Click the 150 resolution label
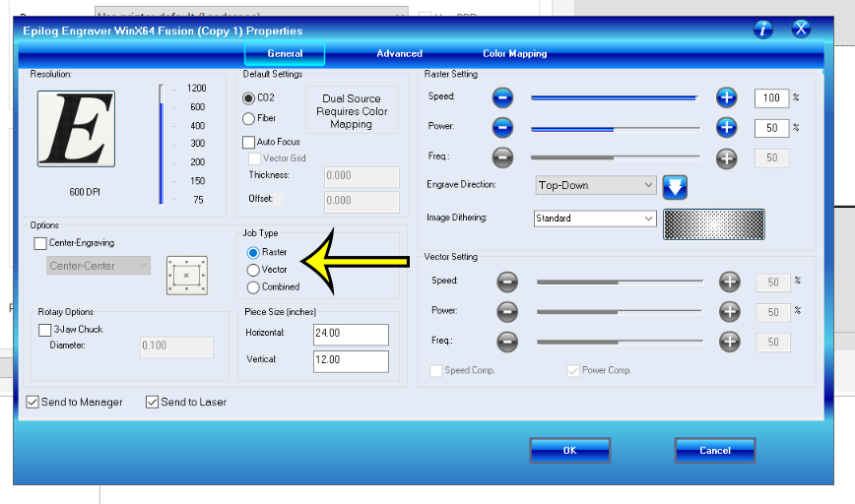Screen dimensions: 855x504 [197, 181]
